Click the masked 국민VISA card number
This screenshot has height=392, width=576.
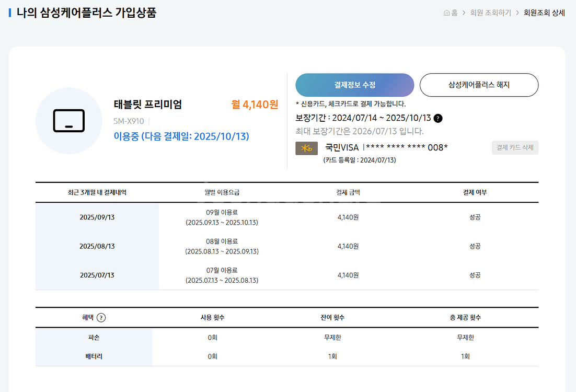click(406, 148)
